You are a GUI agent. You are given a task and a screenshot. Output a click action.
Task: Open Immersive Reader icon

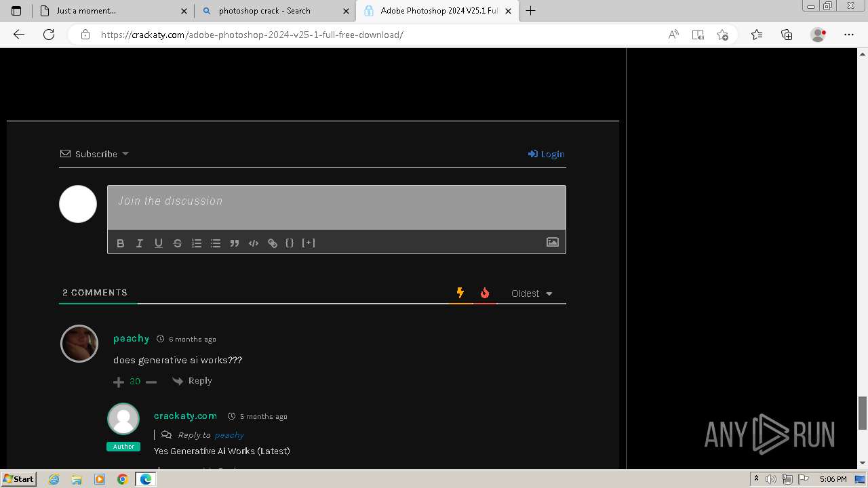[698, 35]
